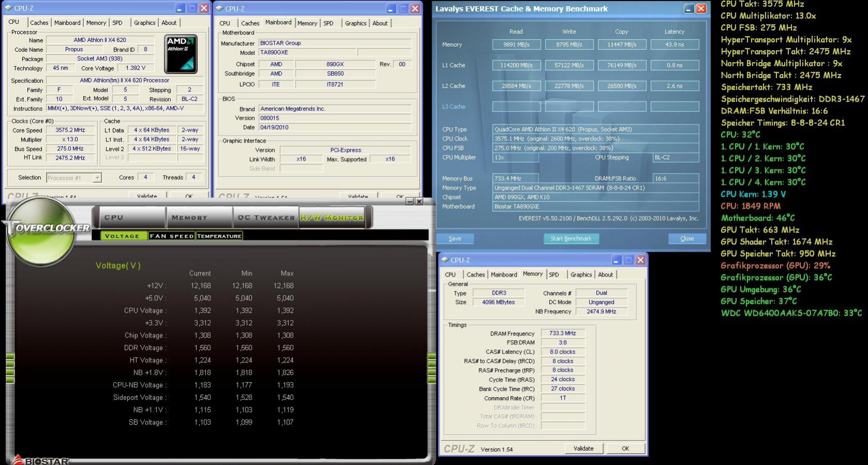Open Mainboard tab in the CPU window

pos(67,23)
